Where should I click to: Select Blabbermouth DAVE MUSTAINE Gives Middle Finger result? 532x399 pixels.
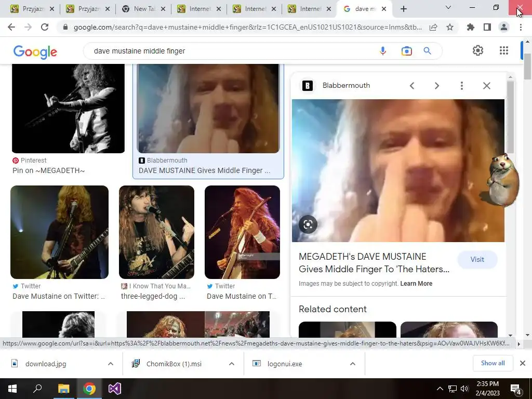click(x=208, y=108)
